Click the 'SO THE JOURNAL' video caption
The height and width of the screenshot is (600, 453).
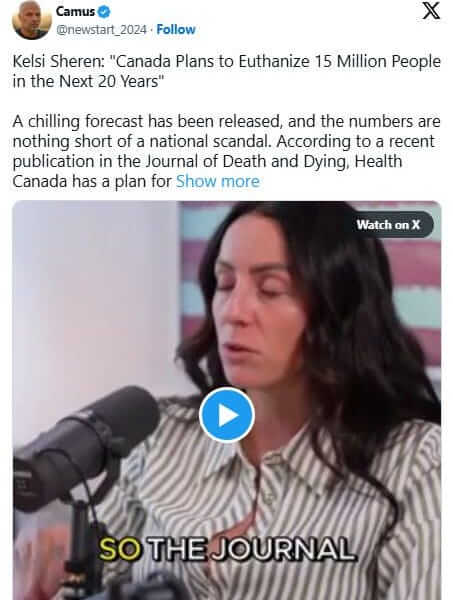click(x=226, y=549)
